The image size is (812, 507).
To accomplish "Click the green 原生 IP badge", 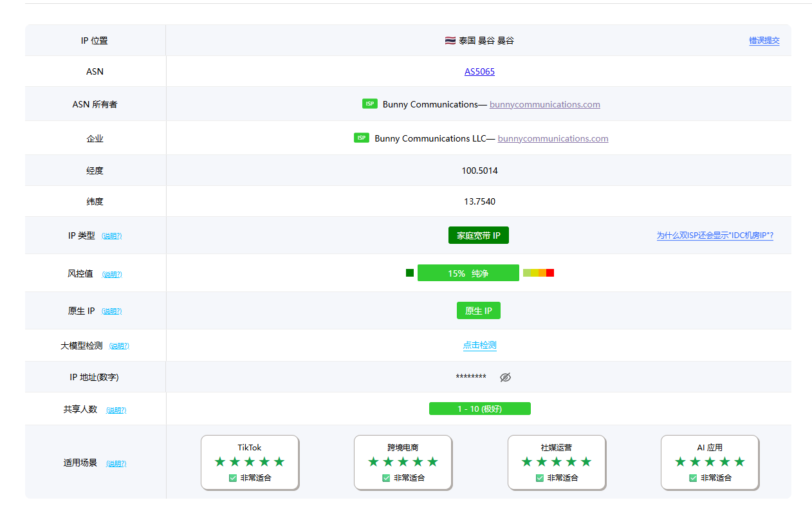I will point(479,311).
